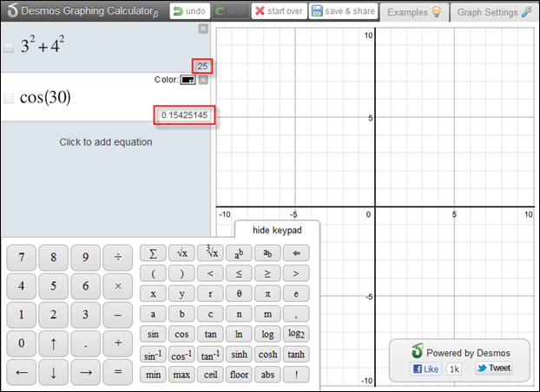The image size is (540, 392).
Task: Delete the cos(30) expression
Action: (x=203, y=80)
